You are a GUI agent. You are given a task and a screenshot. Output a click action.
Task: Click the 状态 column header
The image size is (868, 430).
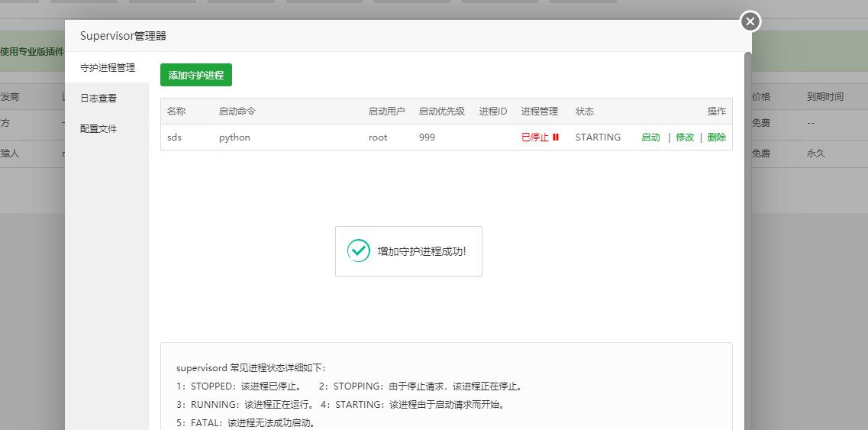[x=585, y=112]
